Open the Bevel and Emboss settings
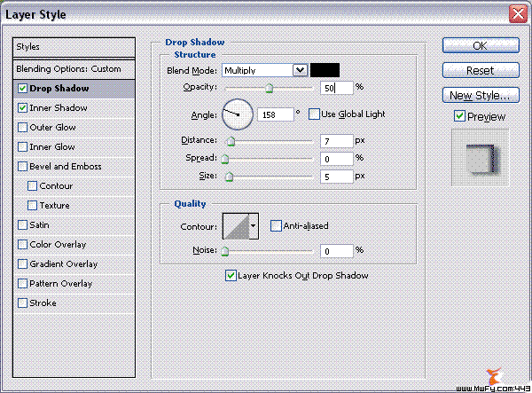 click(74, 167)
